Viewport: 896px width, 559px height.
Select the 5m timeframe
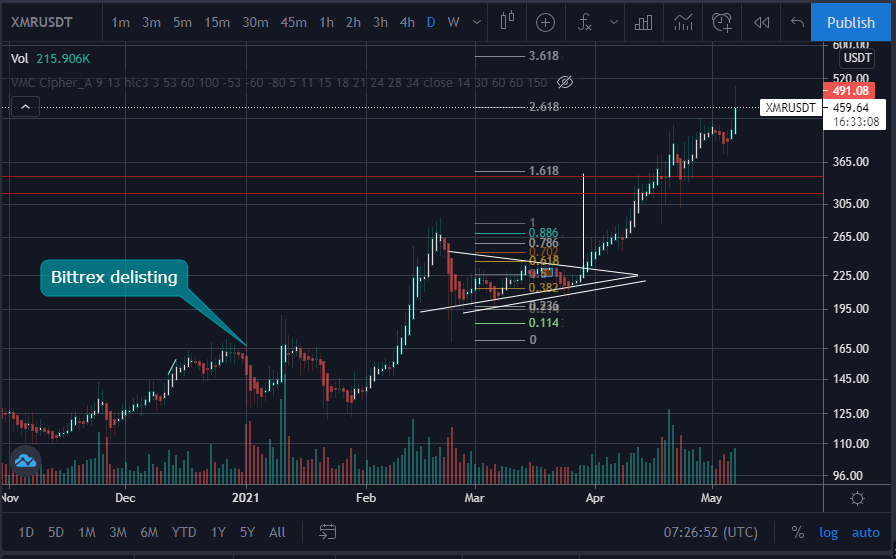(182, 22)
